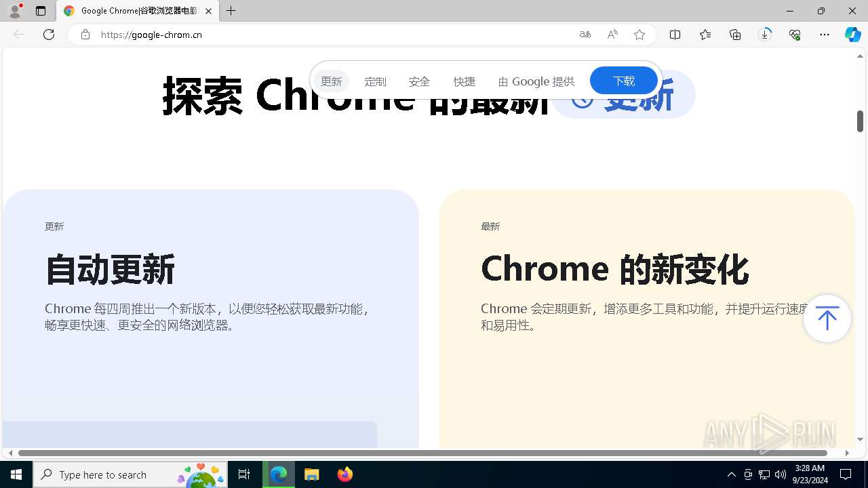Open the Collections icon
The image size is (868, 488).
(x=735, y=35)
